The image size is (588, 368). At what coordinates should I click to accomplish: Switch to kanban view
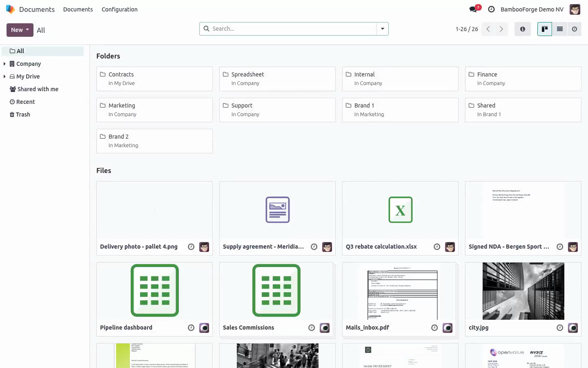point(545,29)
